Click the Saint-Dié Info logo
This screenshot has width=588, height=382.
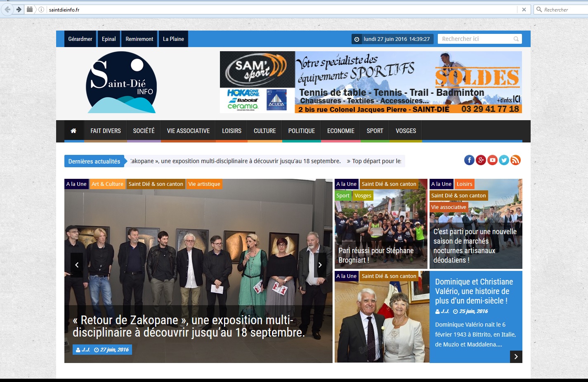[x=121, y=83]
